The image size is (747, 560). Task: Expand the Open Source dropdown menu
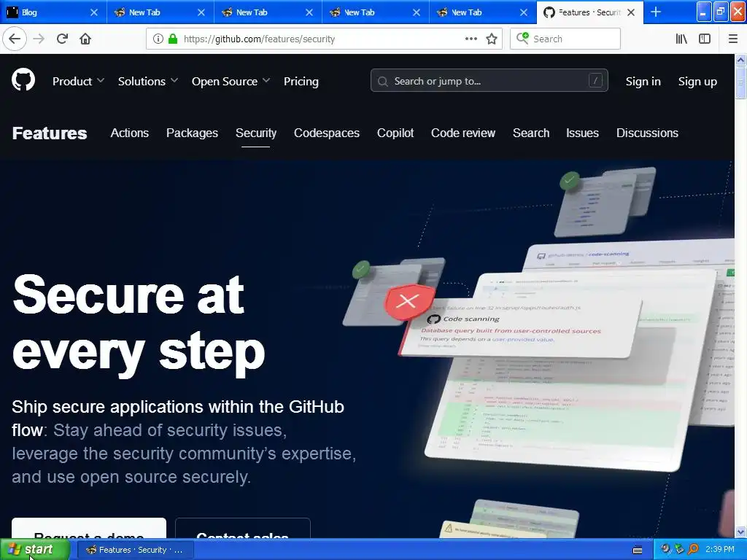231,82
